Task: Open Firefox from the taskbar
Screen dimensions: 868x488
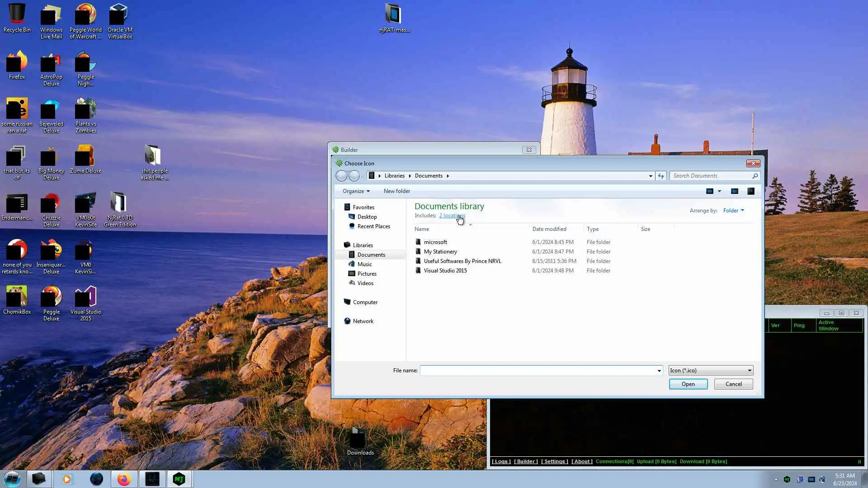Action: pos(124,479)
